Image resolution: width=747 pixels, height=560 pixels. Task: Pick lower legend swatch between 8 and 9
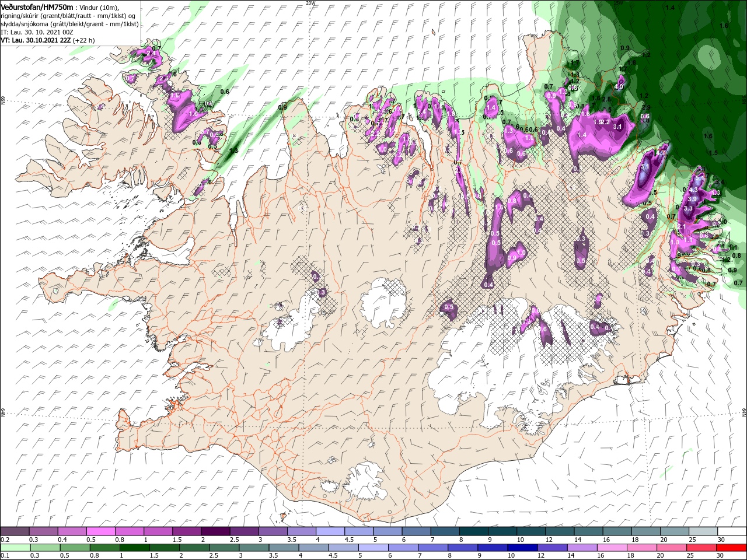coord(463,548)
